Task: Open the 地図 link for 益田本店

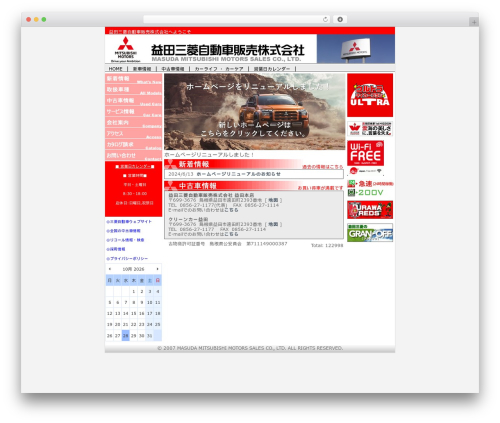Action: 273,200
